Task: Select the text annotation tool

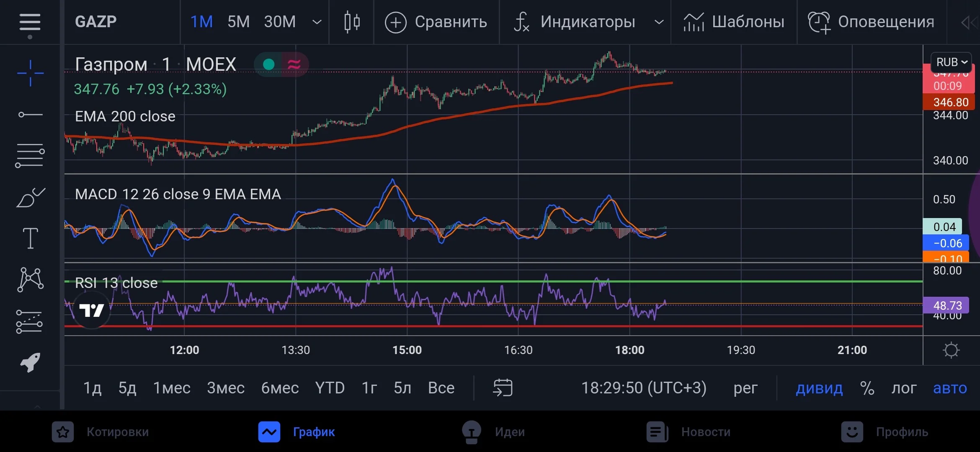Action: (30, 238)
